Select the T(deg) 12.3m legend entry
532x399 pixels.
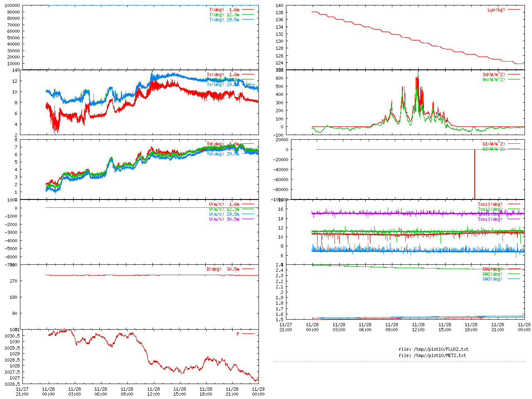(224, 15)
